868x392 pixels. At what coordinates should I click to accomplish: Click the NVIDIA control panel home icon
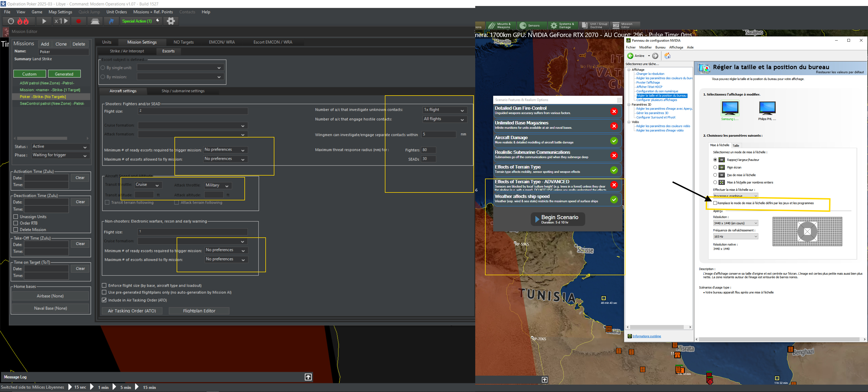[x=667, y=56]
